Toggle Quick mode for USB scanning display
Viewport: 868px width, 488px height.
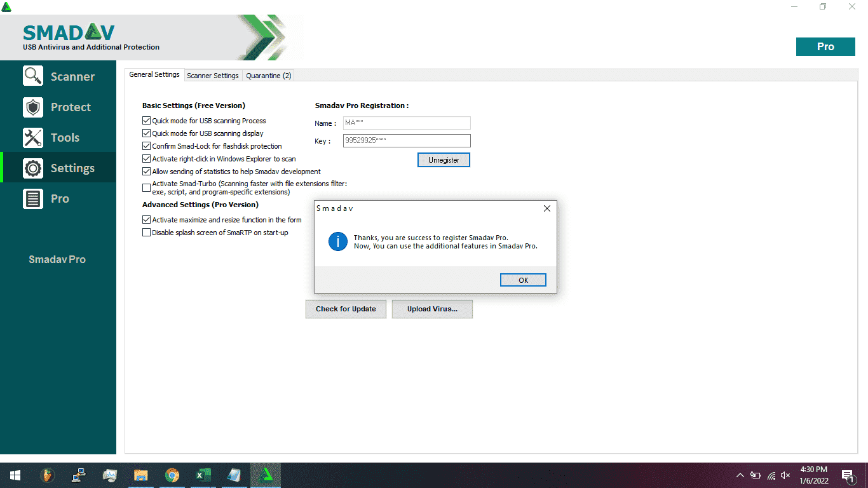pos(147,133)
